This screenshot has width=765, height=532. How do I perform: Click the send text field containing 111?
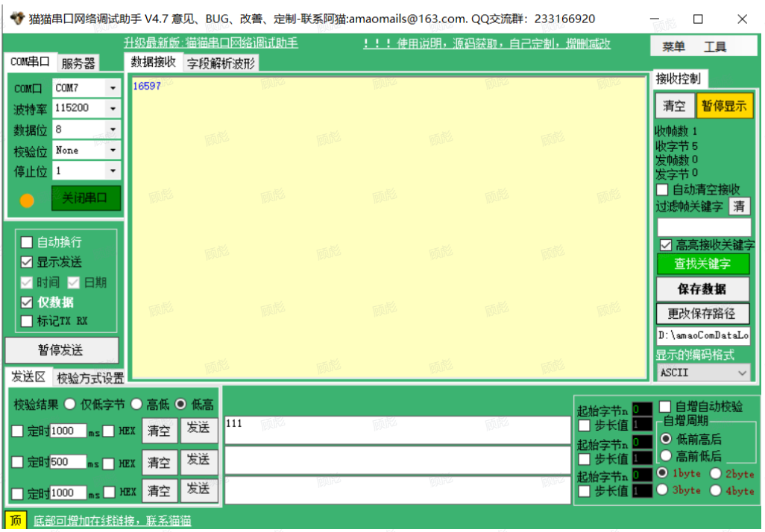(397, 430)
